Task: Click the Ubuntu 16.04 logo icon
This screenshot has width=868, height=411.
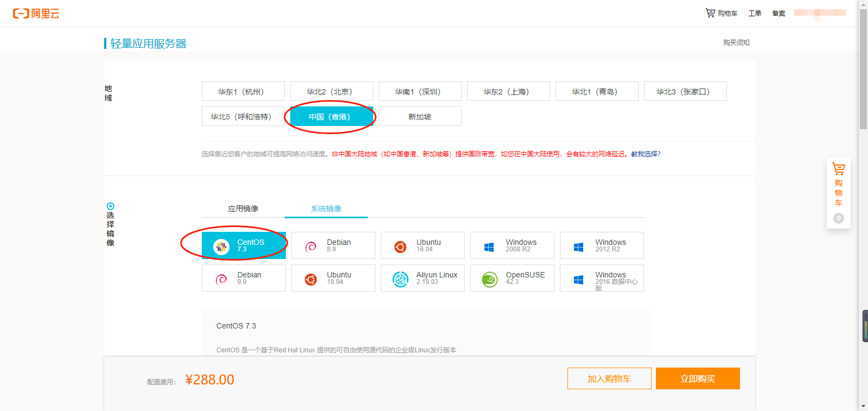Action: click(400, 247)
